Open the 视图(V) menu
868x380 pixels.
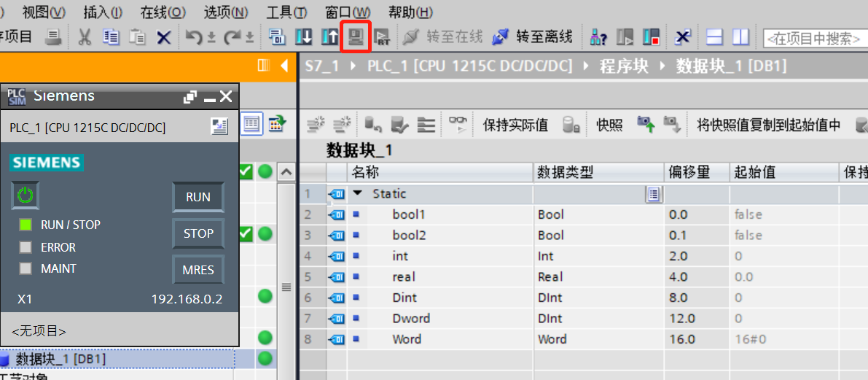[44, 12]
